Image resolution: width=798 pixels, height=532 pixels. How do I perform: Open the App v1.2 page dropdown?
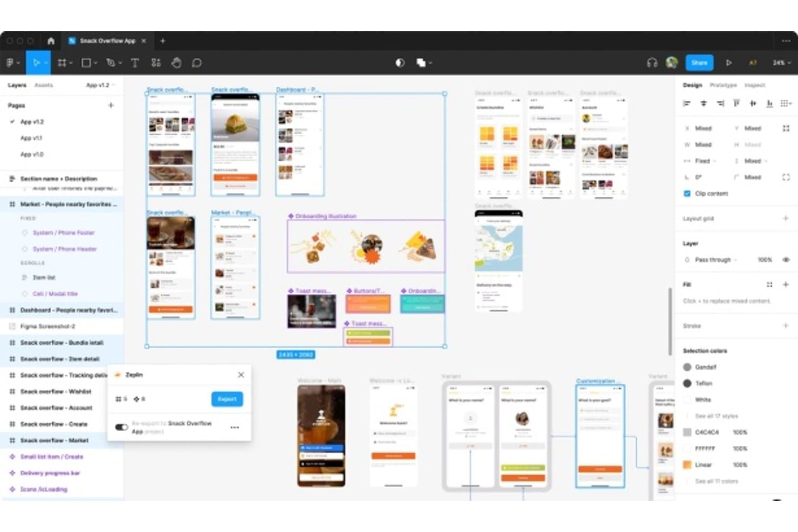tap(100, 85)
